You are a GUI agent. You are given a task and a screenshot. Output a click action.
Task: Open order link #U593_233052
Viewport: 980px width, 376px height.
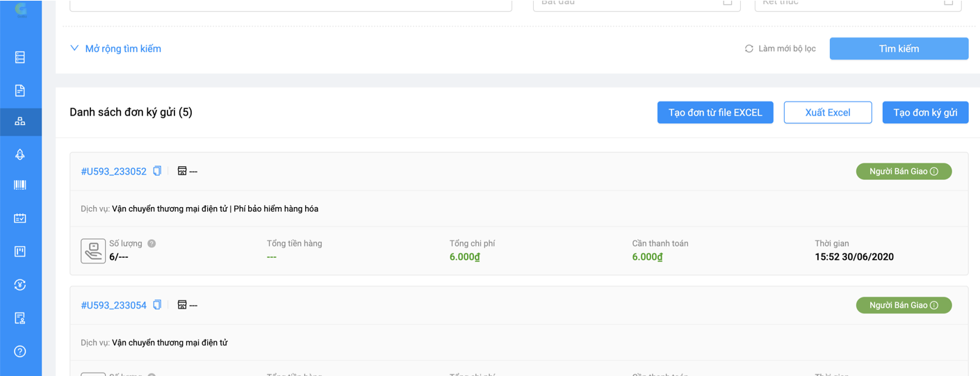point(113,172)
